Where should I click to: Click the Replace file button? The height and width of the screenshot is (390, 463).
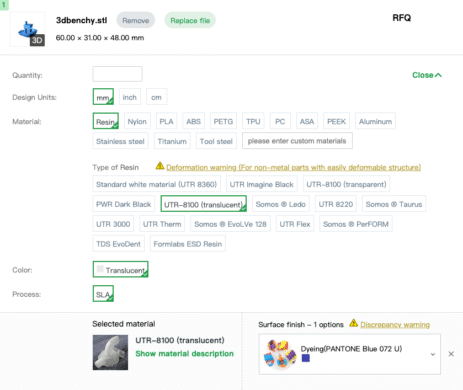pyautogui.click(x=190, y=20)
